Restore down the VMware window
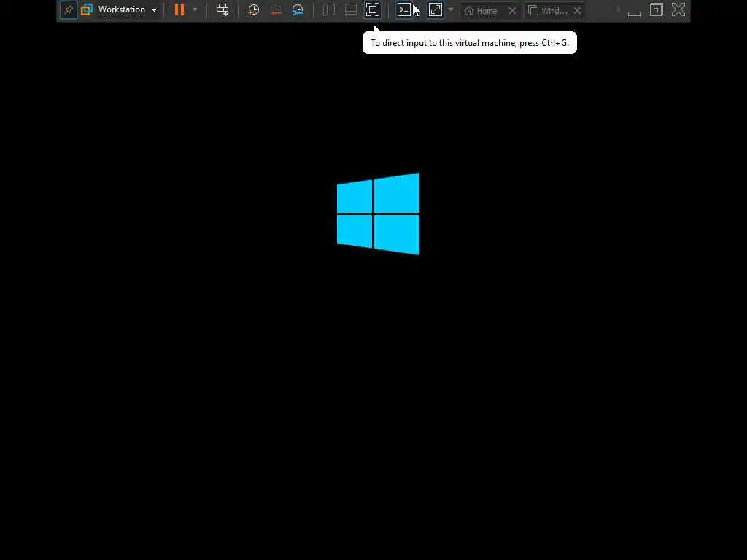 (657, 10)
